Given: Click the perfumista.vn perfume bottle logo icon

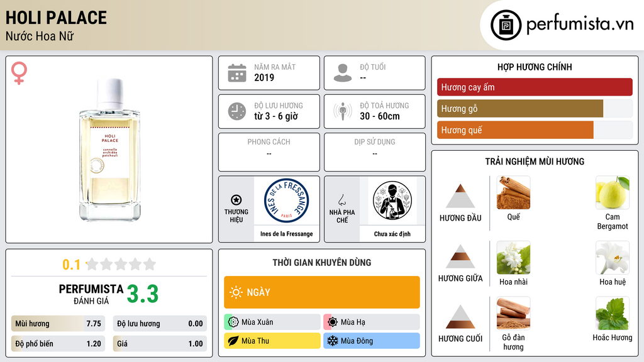Looking at the screenshot, I should (506, 25).
